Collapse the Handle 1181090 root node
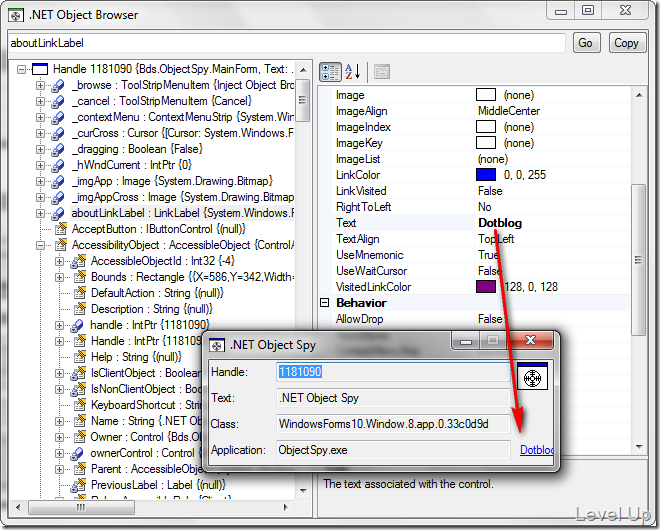Viewport: 660px width, 530px height. pyautogui.click(x=21, y=69)
